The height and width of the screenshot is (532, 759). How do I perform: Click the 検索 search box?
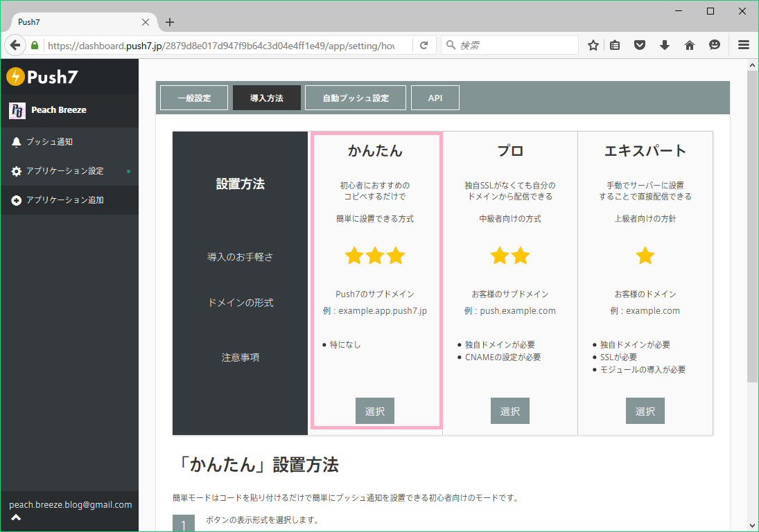(509, 46)
